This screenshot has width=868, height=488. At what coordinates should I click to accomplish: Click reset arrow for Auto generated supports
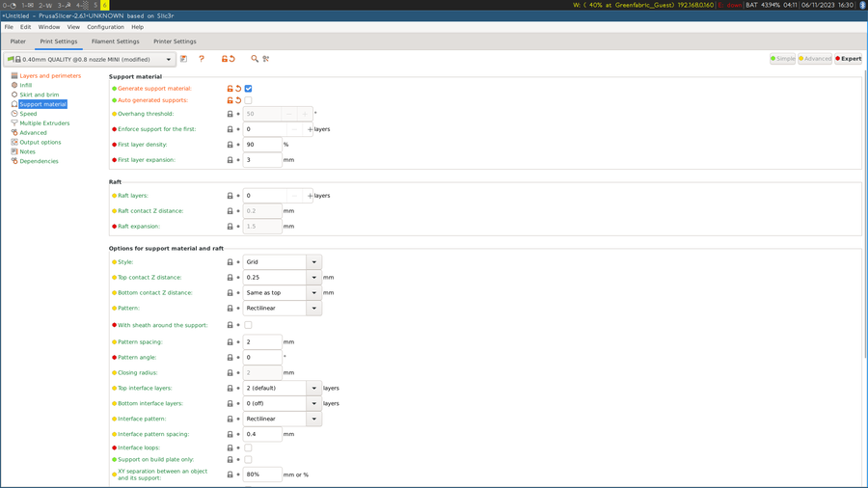[238, 100]
